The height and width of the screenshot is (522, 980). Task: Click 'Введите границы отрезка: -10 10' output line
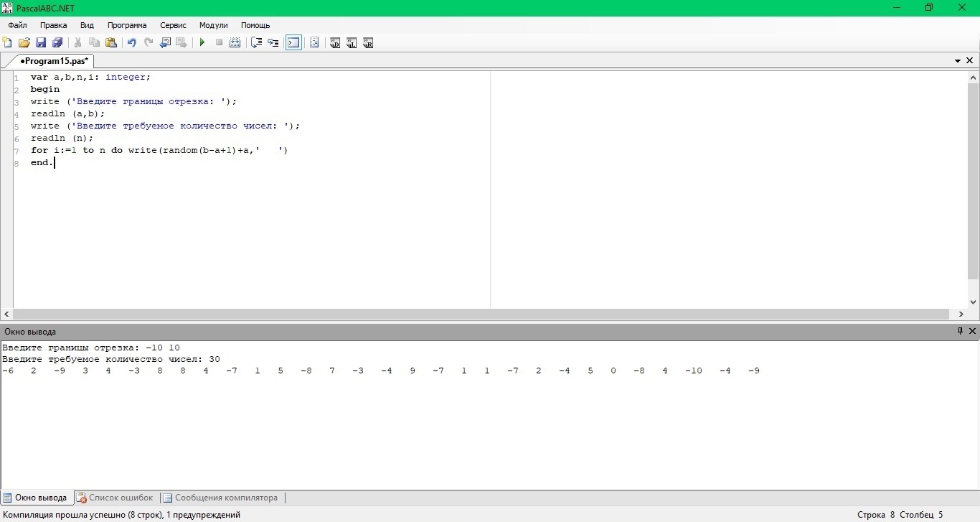(91, 348)
